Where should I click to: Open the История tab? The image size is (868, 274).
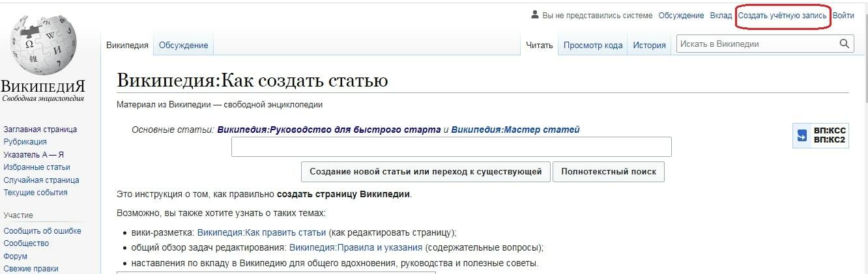[x=649, y=45]
